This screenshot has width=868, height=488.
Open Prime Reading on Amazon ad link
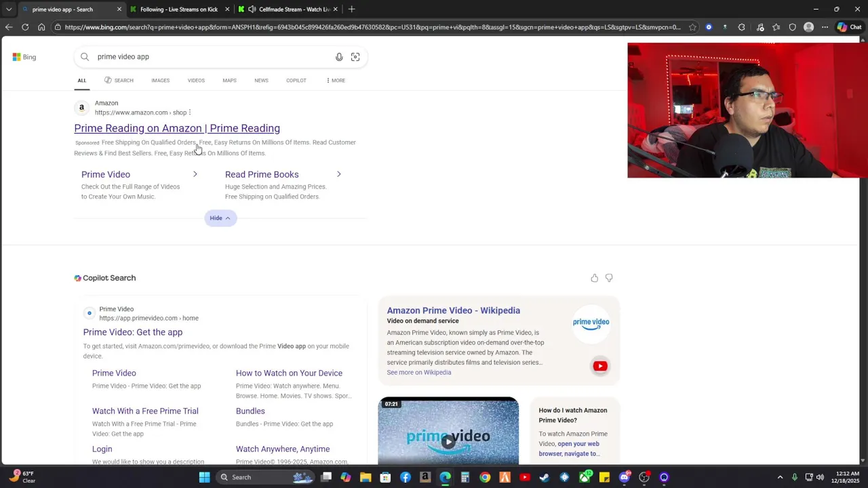177,128
